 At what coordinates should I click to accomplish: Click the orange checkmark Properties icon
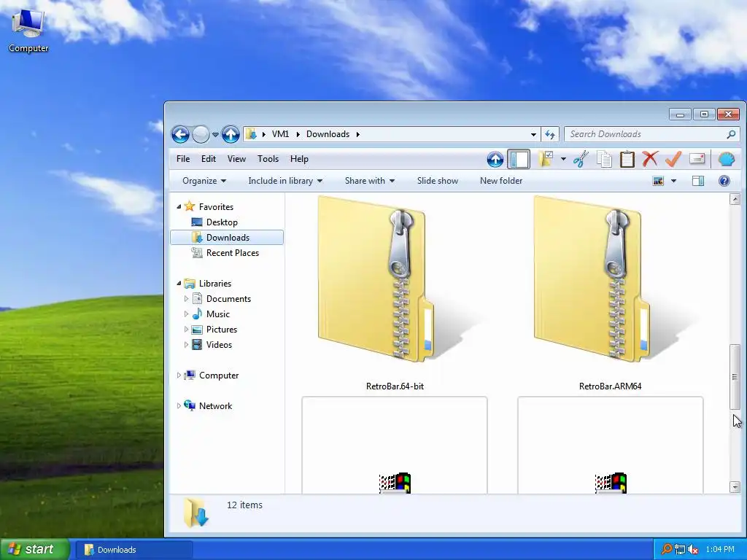click(673, 160)
